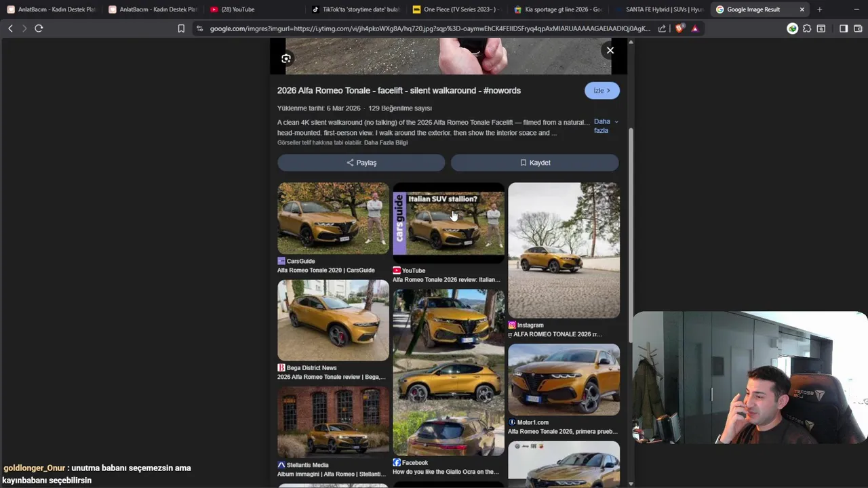
Task: Open the Daha Fazla Bilgi link
Action: [386, 143]
